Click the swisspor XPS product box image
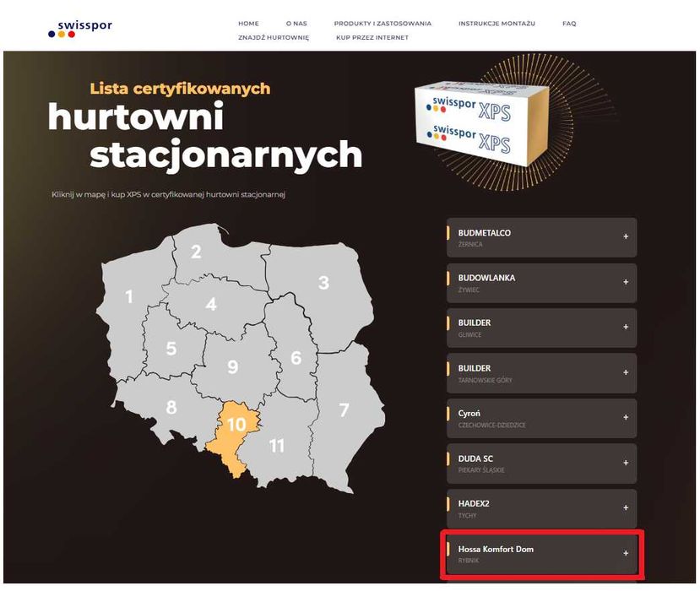The image size is (700, 591). 482,122
